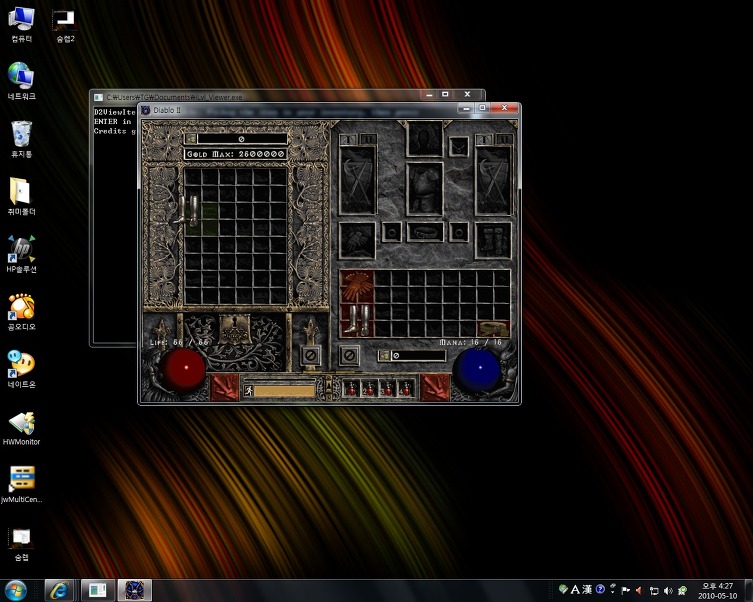The width and height of the screenshot is (753, 602).
Task: Select the 취미폴더 folder icon
Action: pos(21,196)
